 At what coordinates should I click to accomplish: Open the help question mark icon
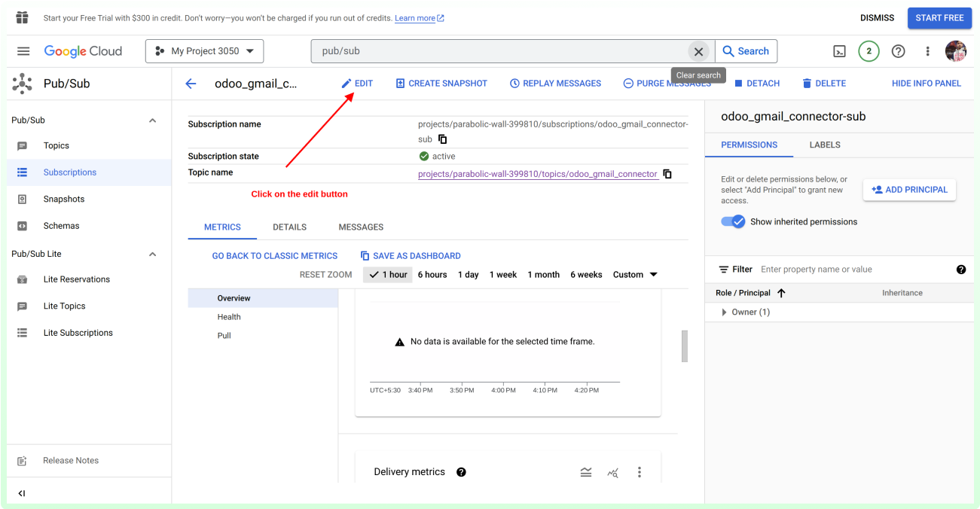(898, 51)
